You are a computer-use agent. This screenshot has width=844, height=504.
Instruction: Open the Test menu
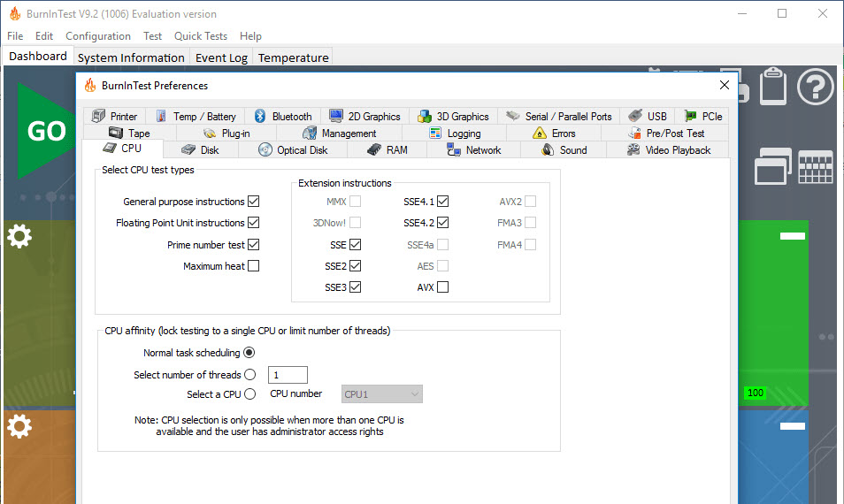[x=152, y=36]
